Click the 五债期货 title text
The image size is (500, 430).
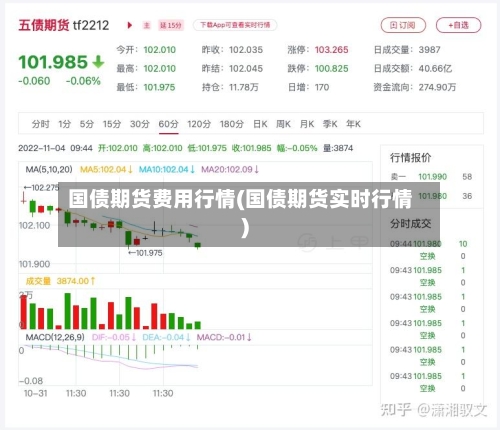pyautogui.click(x=44, y=25)
